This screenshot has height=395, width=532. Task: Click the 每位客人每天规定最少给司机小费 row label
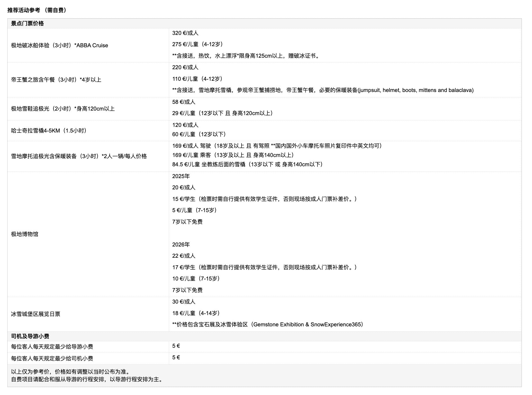coord(52,359)
